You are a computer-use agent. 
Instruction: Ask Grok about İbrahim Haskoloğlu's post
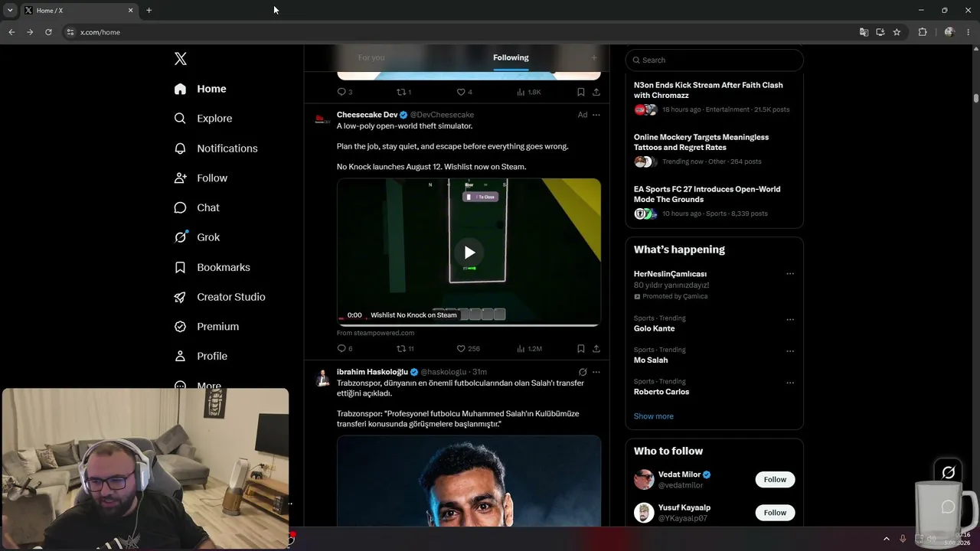[583, 372]
